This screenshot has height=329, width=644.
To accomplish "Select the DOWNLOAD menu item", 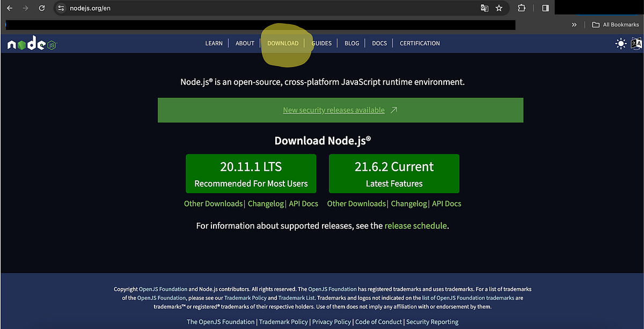I will 283,43.
